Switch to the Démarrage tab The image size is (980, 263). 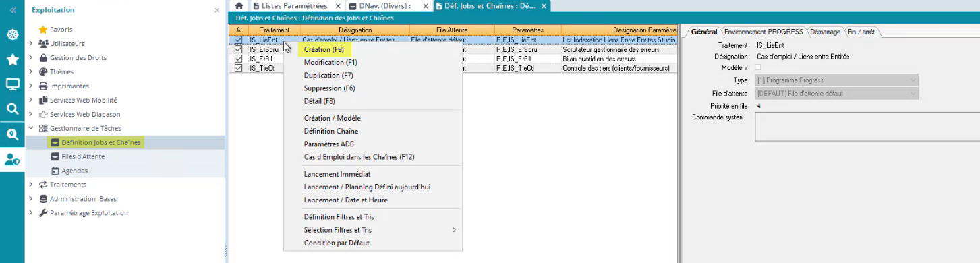point(825,32)
